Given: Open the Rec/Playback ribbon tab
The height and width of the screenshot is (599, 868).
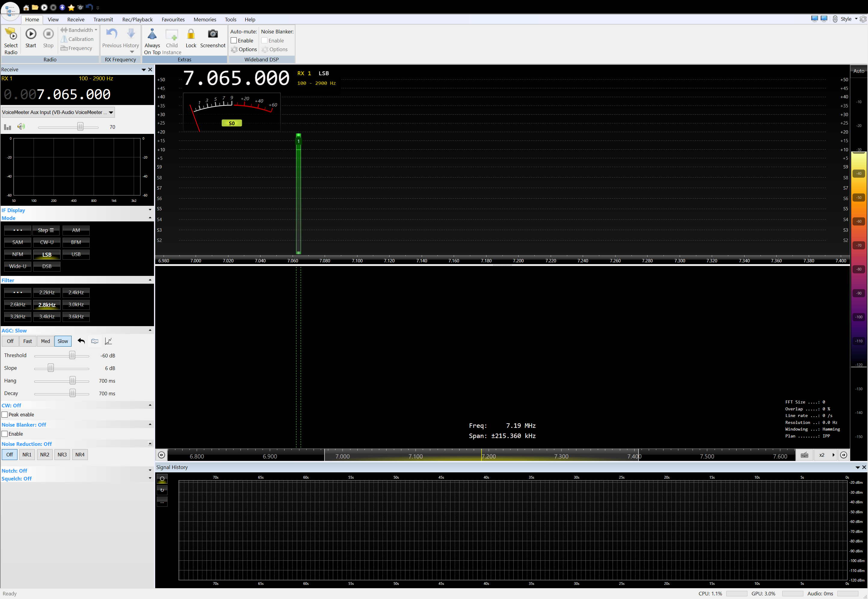Looking at the screenshot, I should (137, 20).
